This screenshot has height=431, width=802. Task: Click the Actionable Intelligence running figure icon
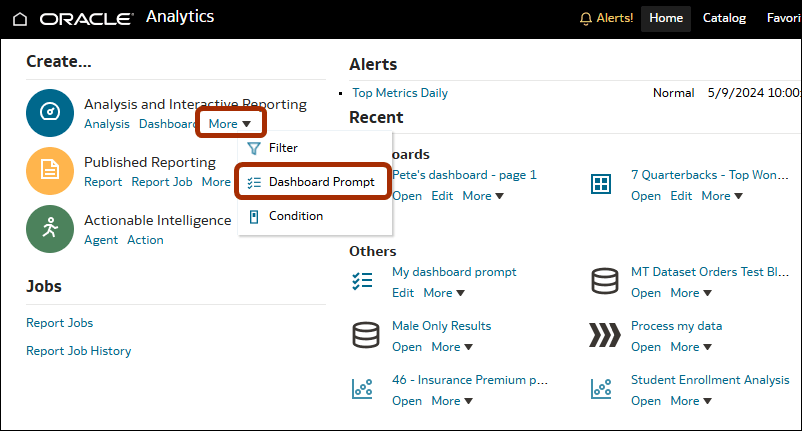click(50, 229)
